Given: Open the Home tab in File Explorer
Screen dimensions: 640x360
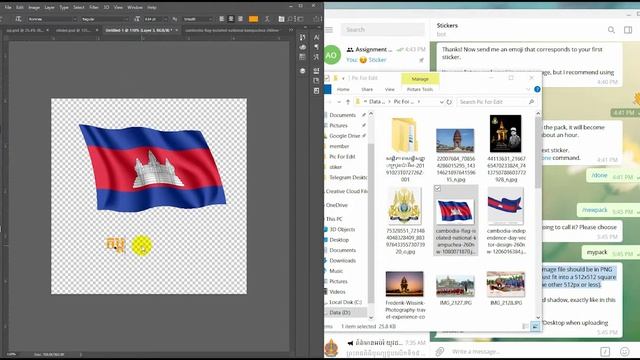Looking at the screenshot, I should tap(343, 89).
